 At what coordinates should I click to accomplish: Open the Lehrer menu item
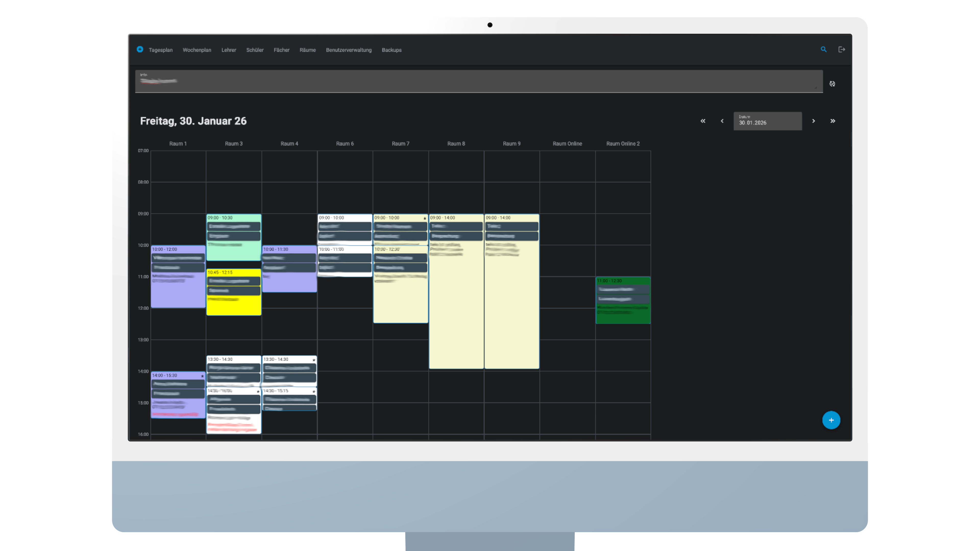[229, 50]
